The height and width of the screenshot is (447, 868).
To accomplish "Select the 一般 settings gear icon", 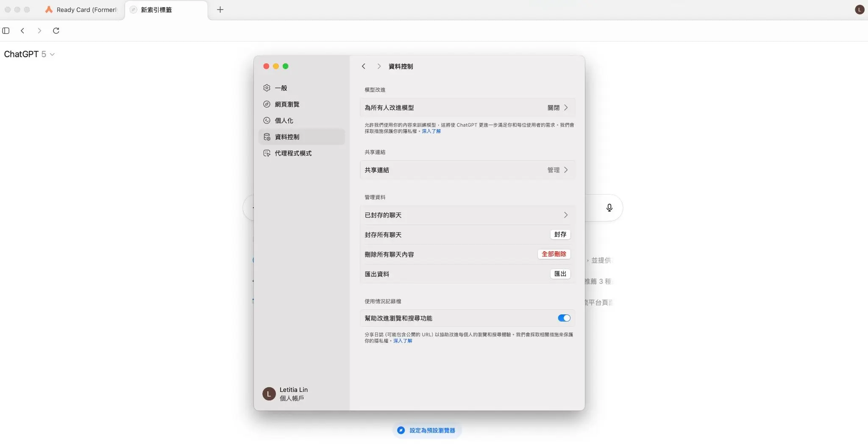I will coord(267,88).
